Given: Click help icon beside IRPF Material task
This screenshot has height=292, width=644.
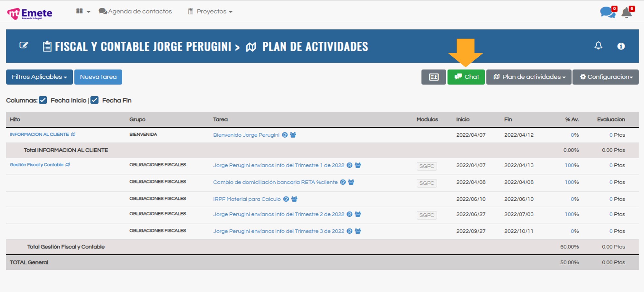Looking at the screenshot, I should tap(286, 199).
